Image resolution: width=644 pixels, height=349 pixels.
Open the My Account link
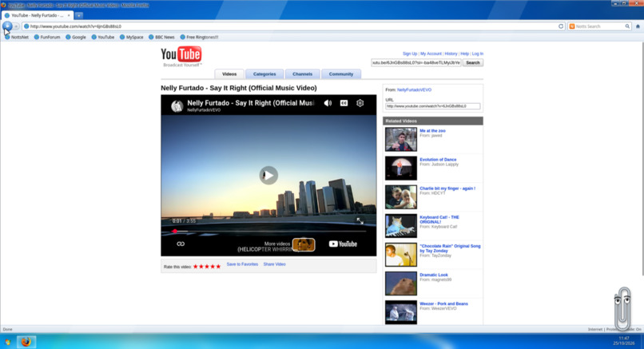point(431,54)
